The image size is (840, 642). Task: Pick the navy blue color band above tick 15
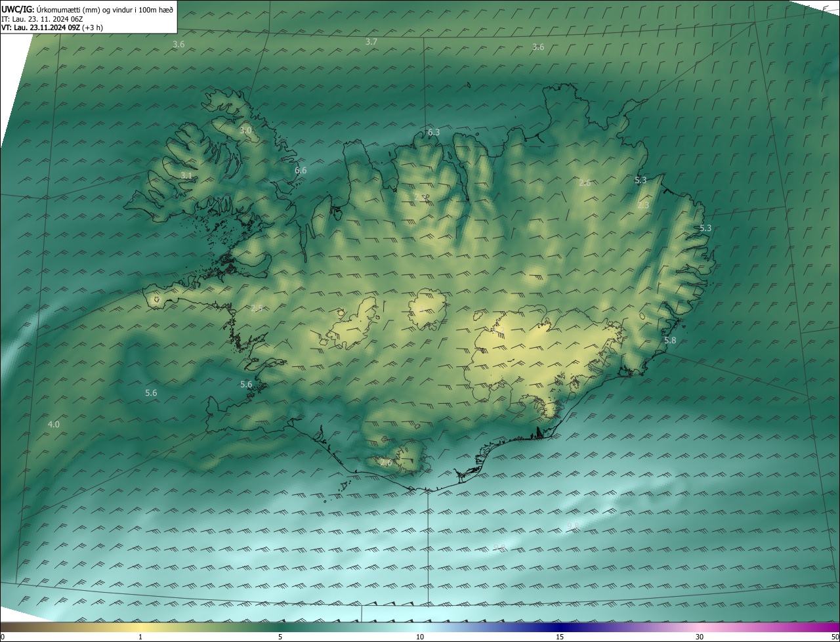[560, 627]
